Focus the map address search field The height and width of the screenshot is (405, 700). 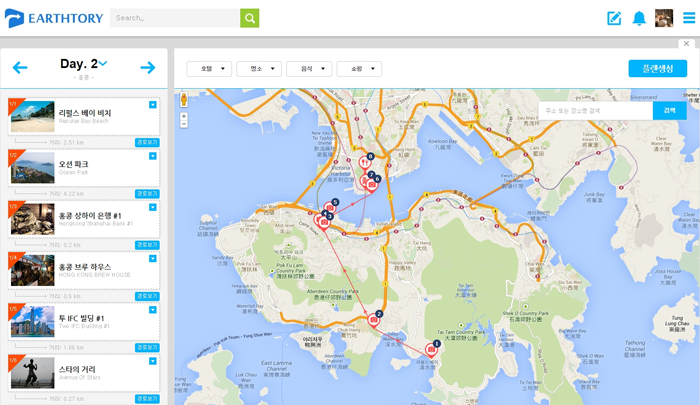[595, 111]
